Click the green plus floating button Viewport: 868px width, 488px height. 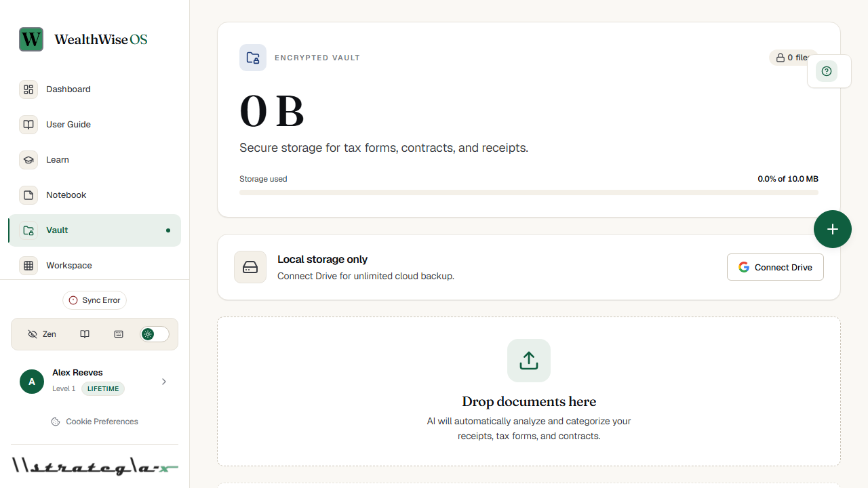(x=833, y=229)
